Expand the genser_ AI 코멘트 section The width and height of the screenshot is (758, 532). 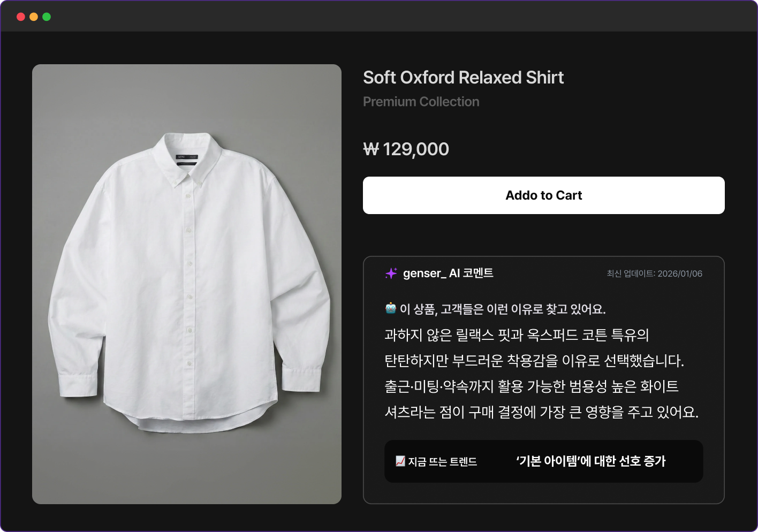coord(449,273)
